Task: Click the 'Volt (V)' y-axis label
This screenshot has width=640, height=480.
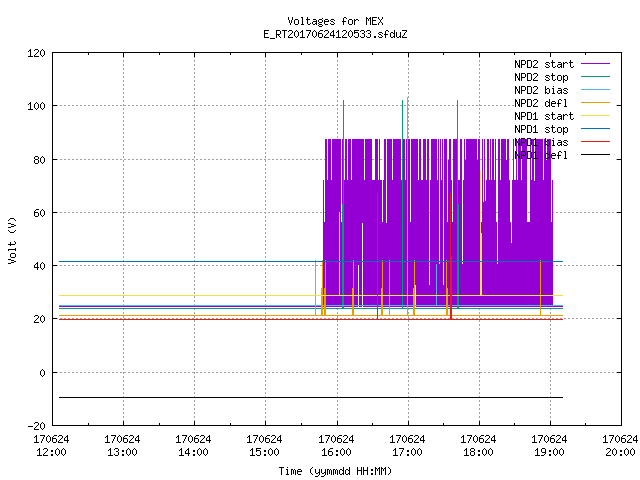Action: 13,240
